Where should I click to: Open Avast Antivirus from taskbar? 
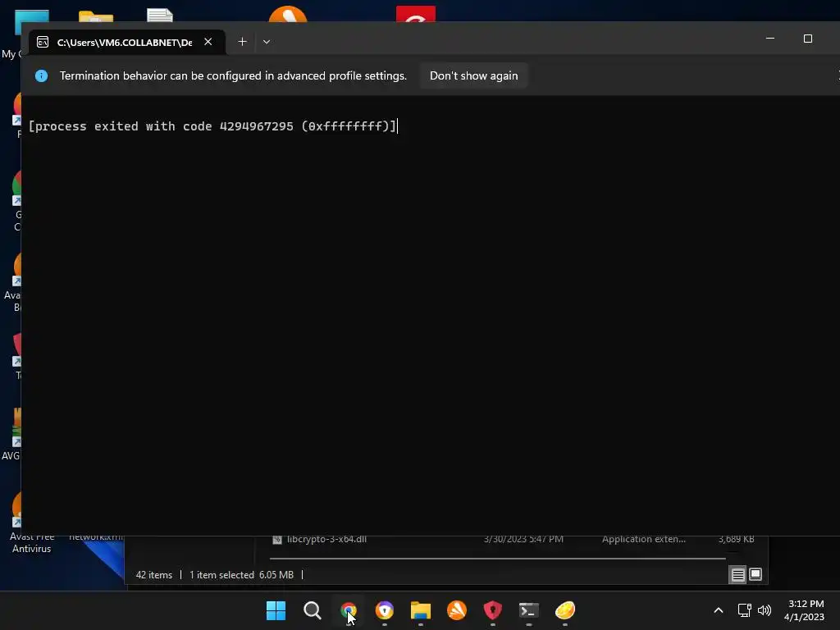coord(457,610)
